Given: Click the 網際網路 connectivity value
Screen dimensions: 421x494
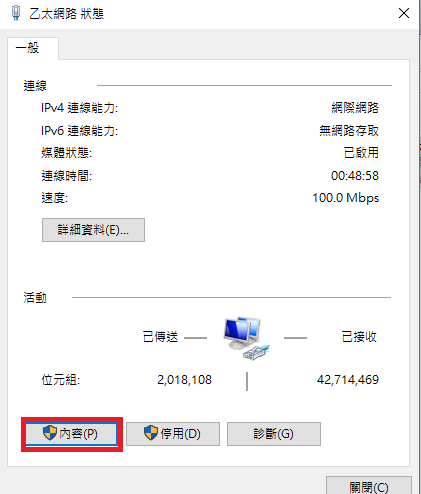Looking at the screenshot, I should (355, 108).
